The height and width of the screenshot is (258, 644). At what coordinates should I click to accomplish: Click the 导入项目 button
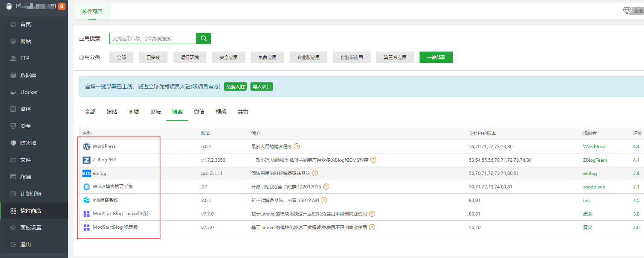coord(262,87)
